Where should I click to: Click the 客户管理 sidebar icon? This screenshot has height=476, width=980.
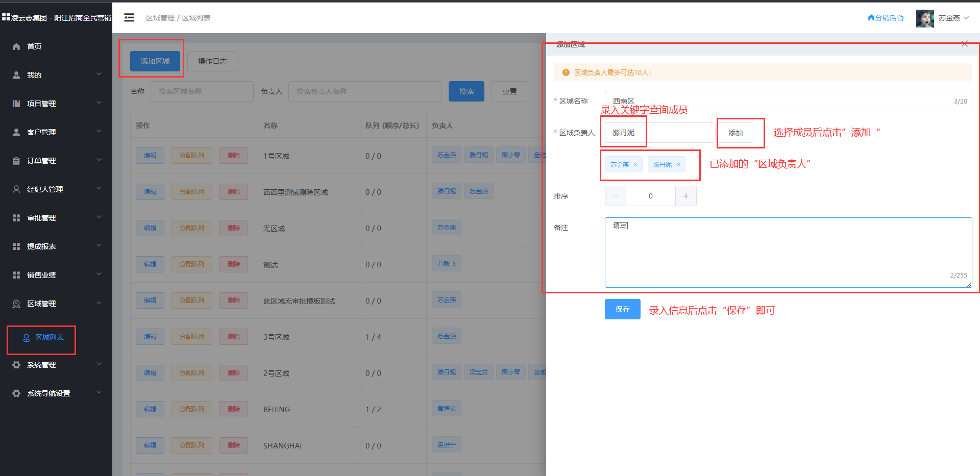tap(16, 132)
